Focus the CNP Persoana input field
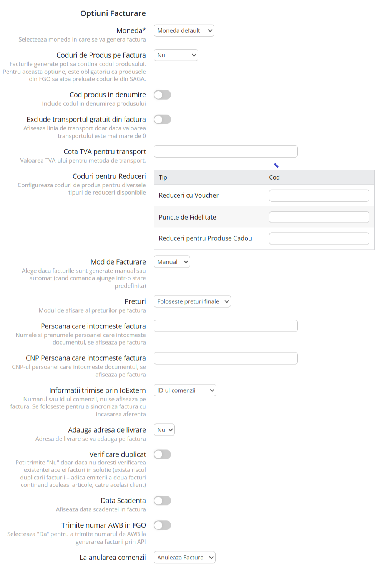 point(226,358)
